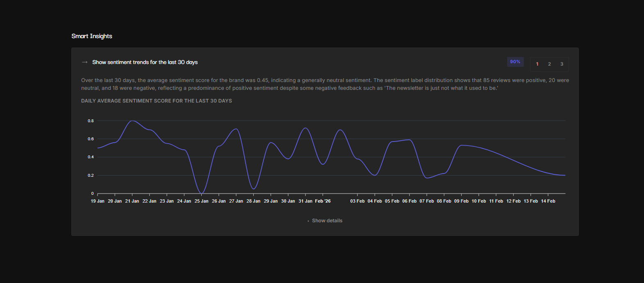Click the 30 Jan axis label

pos(288,201)
